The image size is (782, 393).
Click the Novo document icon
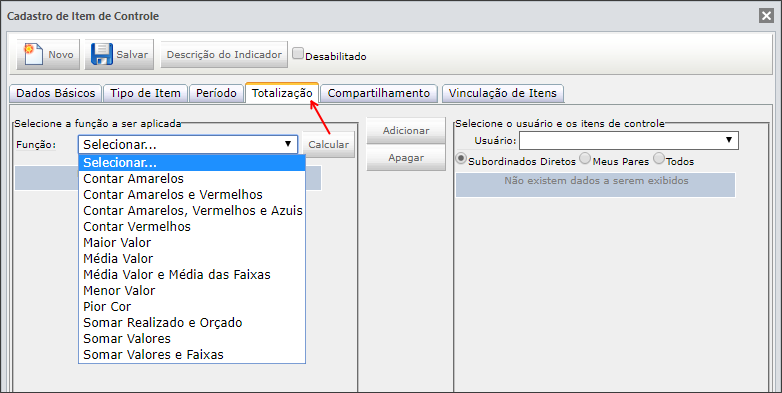pyautogui.click(x=33, y=54)
